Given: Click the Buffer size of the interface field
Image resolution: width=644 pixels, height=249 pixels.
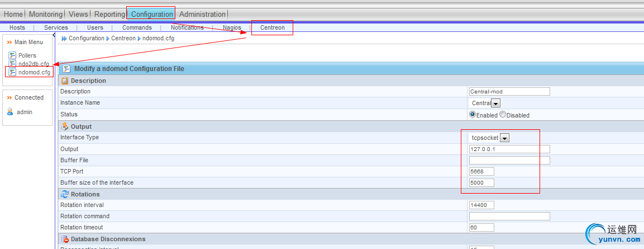Looking at the screenshot, I should [481, 182].
